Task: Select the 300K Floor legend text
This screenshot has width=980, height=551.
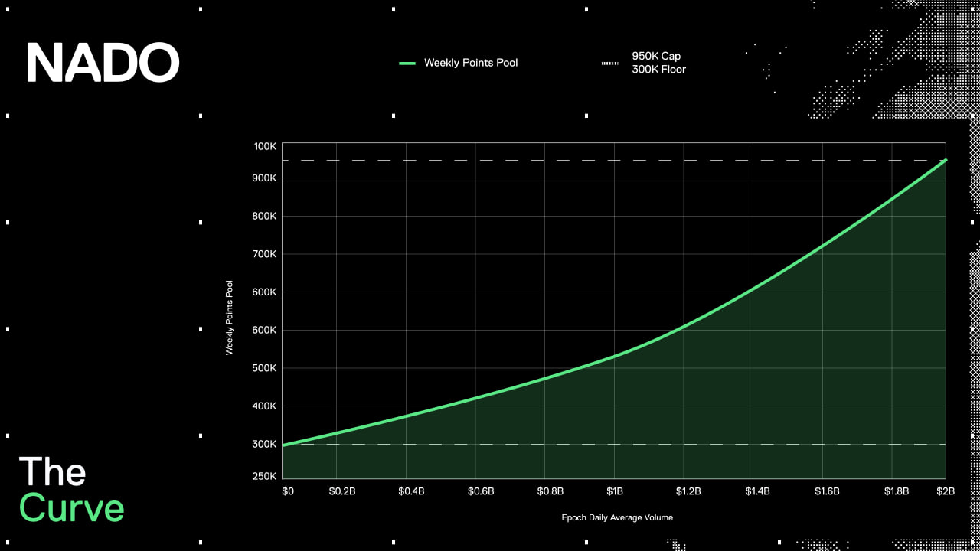Action: 658,70
